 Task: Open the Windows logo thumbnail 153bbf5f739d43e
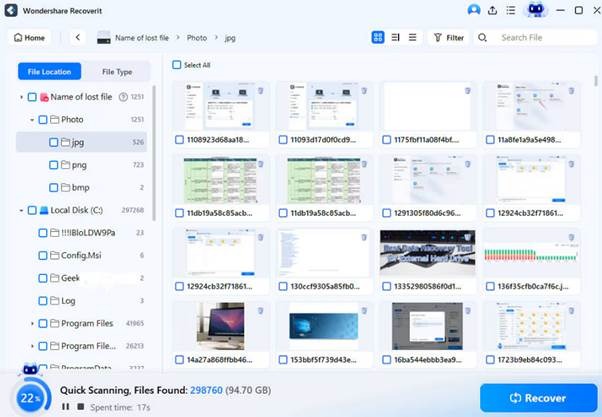(x=324, y=326)
